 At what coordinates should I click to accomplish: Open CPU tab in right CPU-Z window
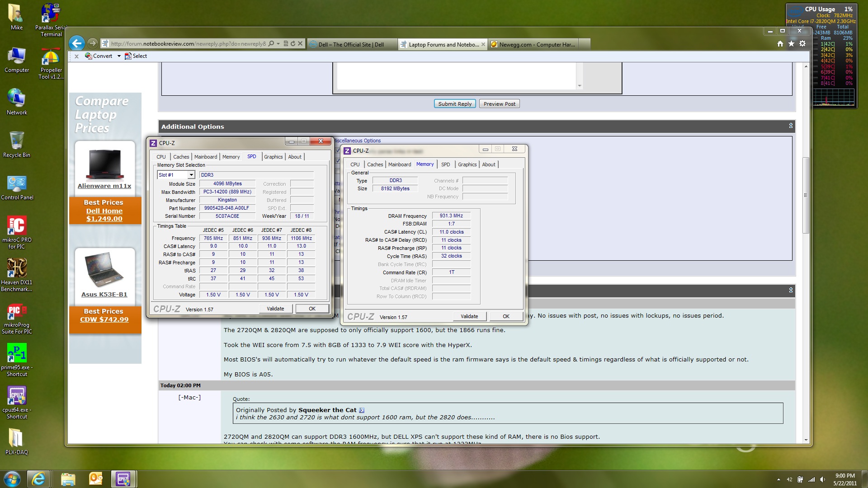pyautogui.click(x=355, y=164)
